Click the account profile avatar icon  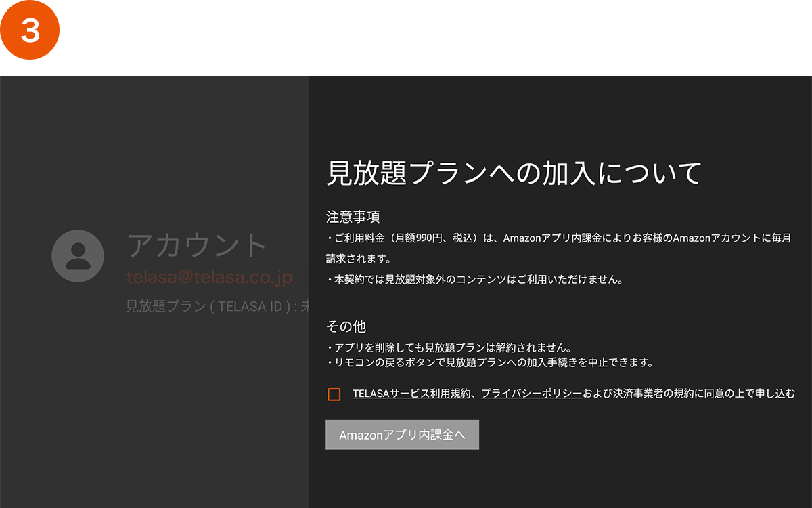tap(78, 256)
